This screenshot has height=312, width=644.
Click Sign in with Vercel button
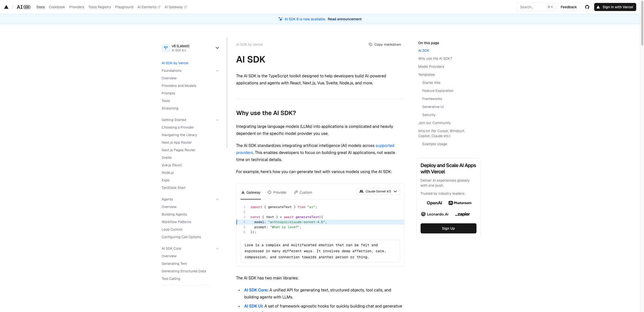pos(615,7)
